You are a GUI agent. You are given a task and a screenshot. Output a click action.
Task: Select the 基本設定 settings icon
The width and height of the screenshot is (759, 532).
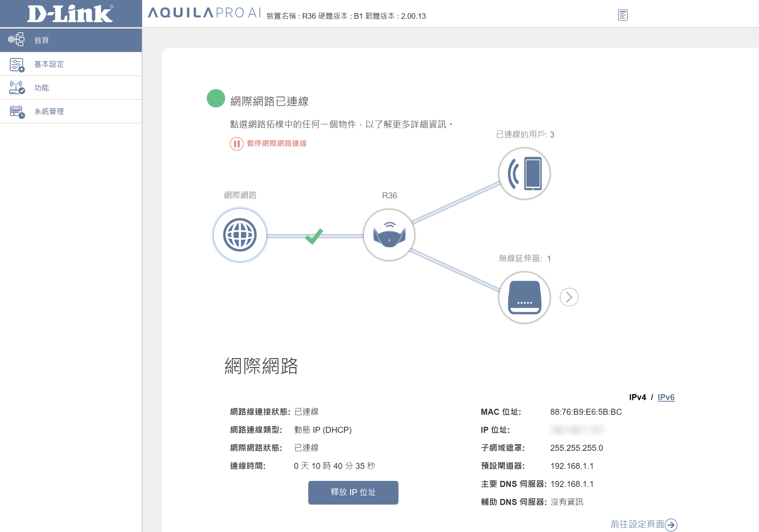pyautogui.click(x=17, y=64)
